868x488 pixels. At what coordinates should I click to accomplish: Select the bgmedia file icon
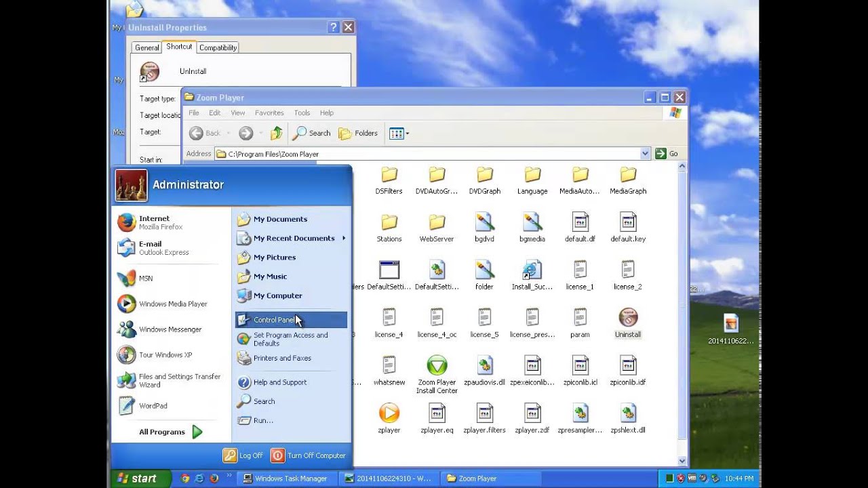click(x=532, y=222)
